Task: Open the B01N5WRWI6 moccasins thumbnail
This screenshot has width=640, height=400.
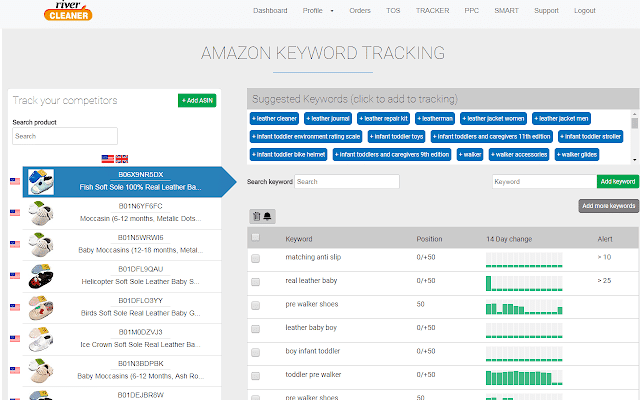Action: point(41,244)
